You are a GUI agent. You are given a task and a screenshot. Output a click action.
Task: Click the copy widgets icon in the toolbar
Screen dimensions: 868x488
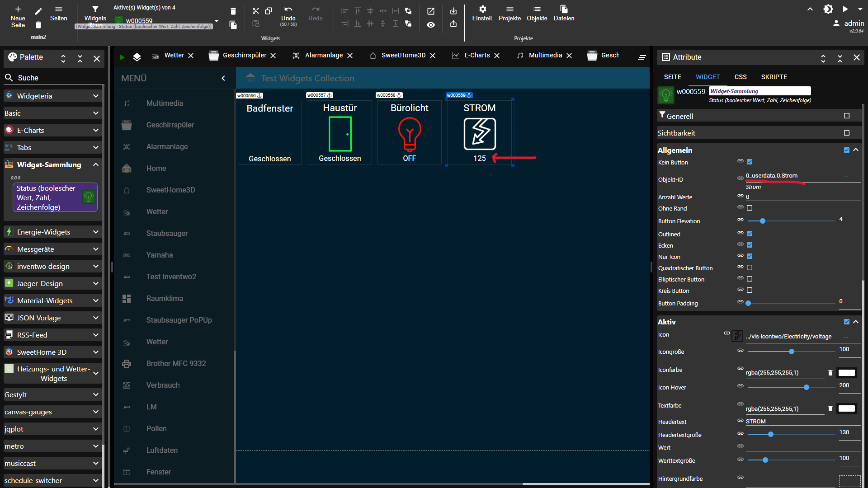pyautogui.click(x=269, y=11)
